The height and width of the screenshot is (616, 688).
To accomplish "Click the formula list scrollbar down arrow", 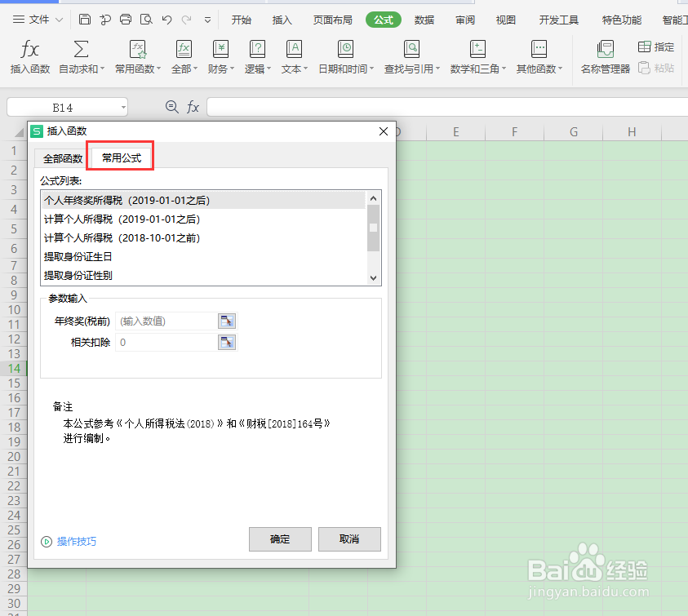I will (373, 277).
